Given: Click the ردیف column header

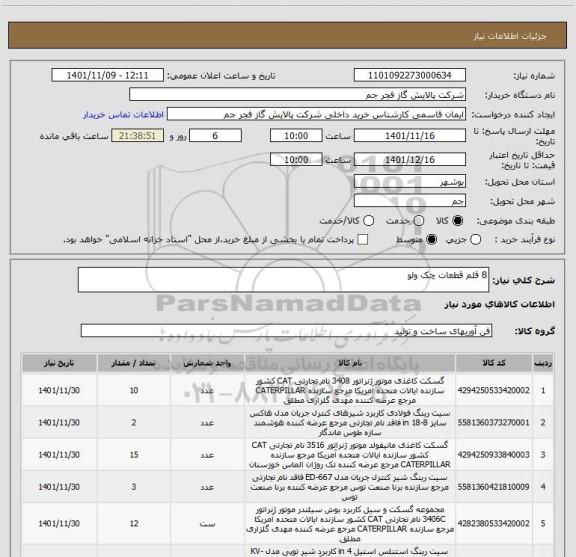Looking at the screenshot, I should [x=543, y=363].
